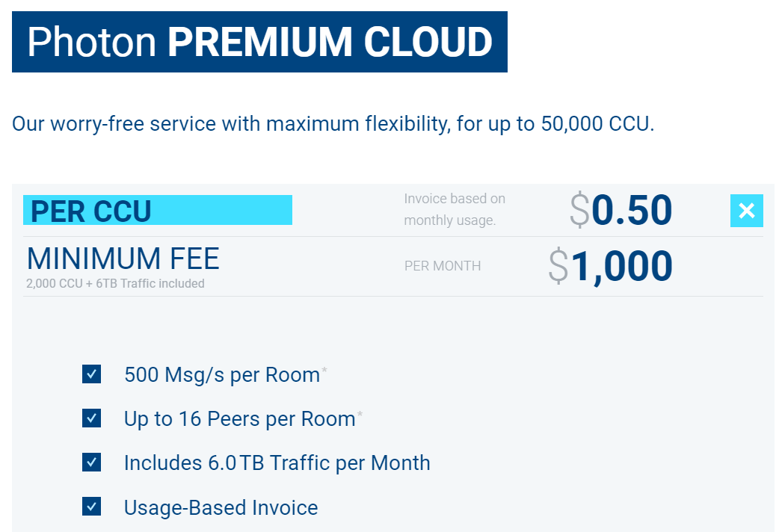Click the $0.50 per CCU price
Screen dimensions: 782x532
coord(621,211)
